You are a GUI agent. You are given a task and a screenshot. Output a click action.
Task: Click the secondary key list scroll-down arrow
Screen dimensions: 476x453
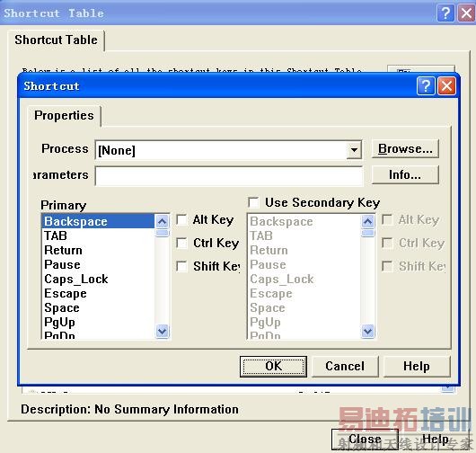[368, 331]
